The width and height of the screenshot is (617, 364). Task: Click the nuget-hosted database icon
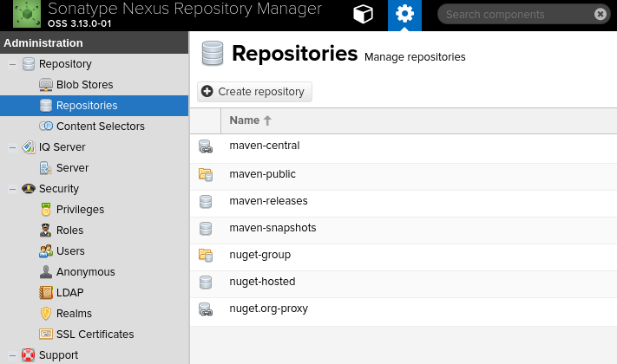206,283
